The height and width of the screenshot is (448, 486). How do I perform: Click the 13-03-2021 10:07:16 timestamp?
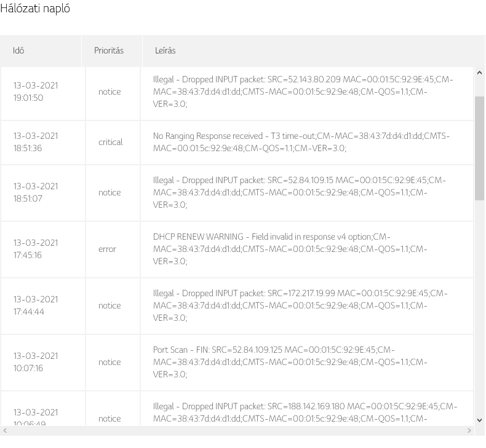point(36,362)
